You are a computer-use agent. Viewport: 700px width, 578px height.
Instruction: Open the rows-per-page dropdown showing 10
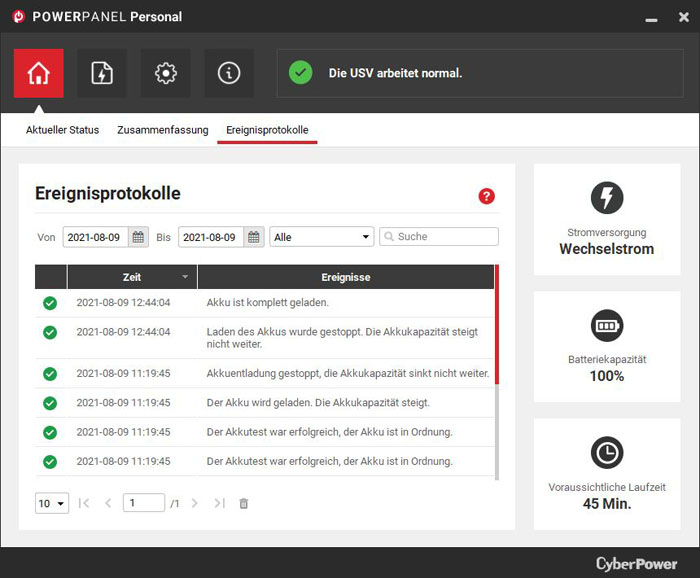(x=52, y=503)
